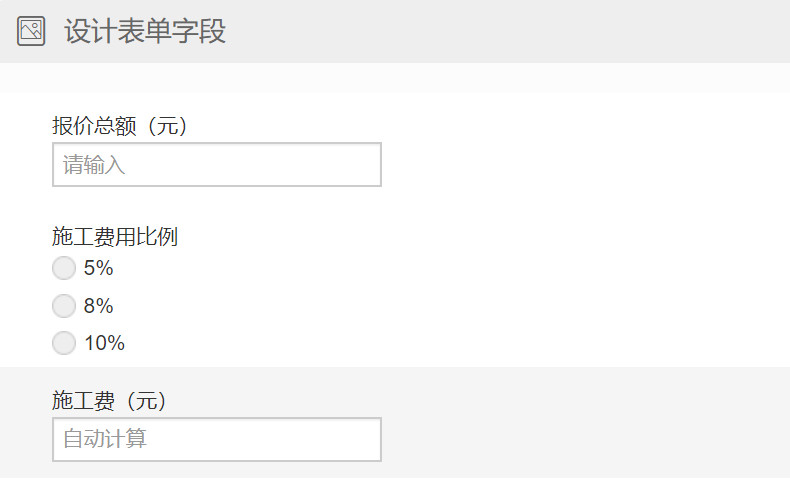
Task: Click the image icon beside 设计表单字段
Action: coord(31,31)
